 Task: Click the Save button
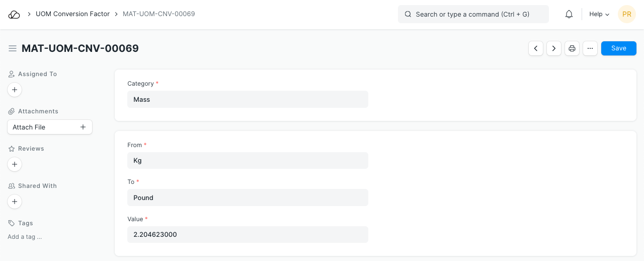click(618, 48)
